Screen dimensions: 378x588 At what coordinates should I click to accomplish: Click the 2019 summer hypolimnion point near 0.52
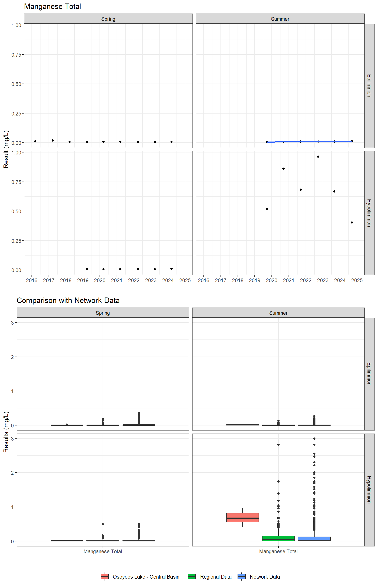click(x=267, y=209)
